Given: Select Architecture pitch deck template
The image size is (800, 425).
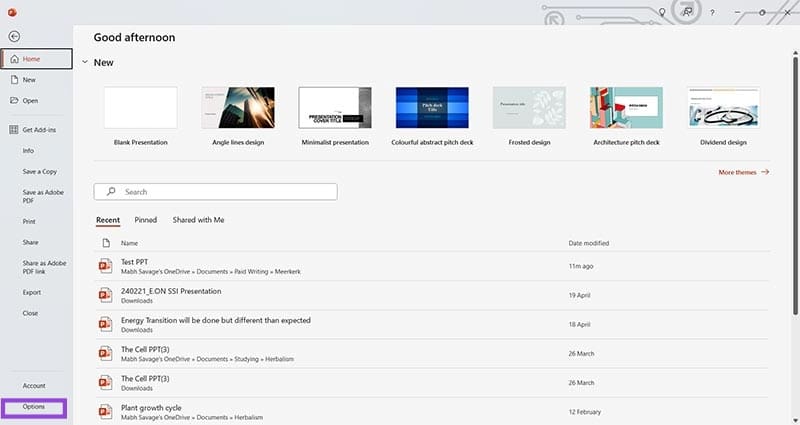Looking at the screenshot, I should [626, 116].
